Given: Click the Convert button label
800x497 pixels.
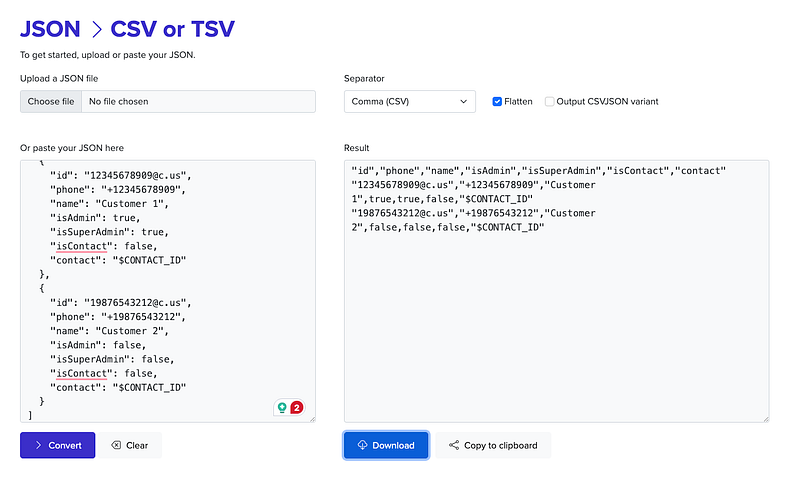Looking at the screenshot, I should [x=66, y=446].
